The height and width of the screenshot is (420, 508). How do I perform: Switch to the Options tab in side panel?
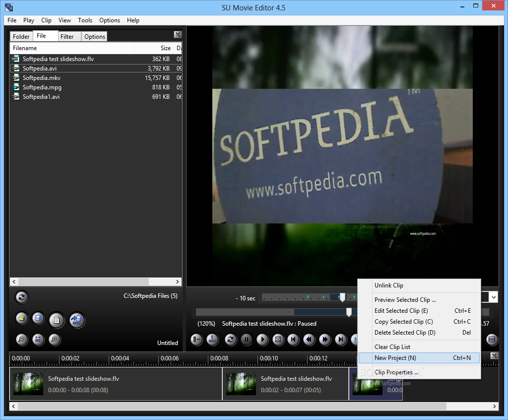pyautogui.click(x=94, y=36)
